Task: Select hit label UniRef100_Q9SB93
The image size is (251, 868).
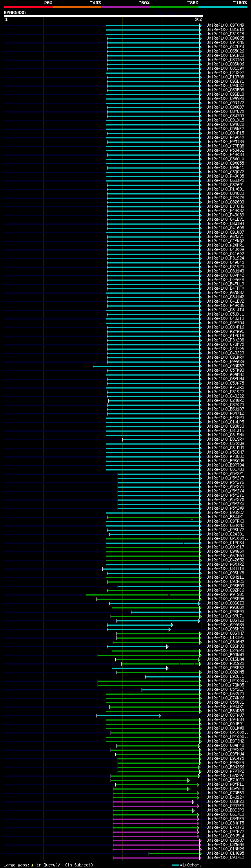Action: click(225, 612)
